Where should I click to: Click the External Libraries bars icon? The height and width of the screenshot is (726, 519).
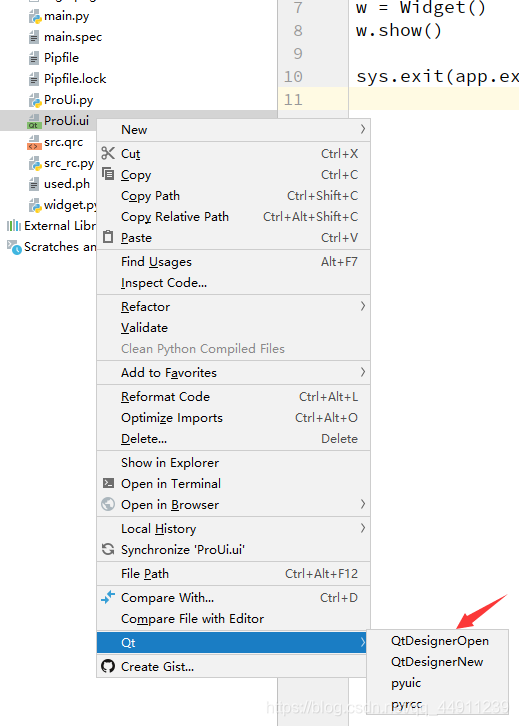pos(14,225)
